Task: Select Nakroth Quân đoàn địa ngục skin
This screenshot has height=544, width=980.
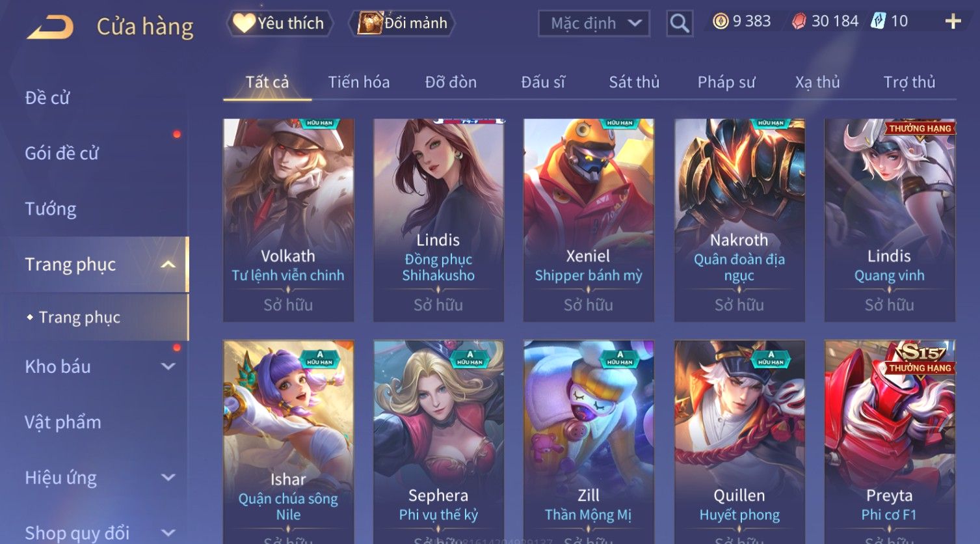Action: [x=739, y=220]
